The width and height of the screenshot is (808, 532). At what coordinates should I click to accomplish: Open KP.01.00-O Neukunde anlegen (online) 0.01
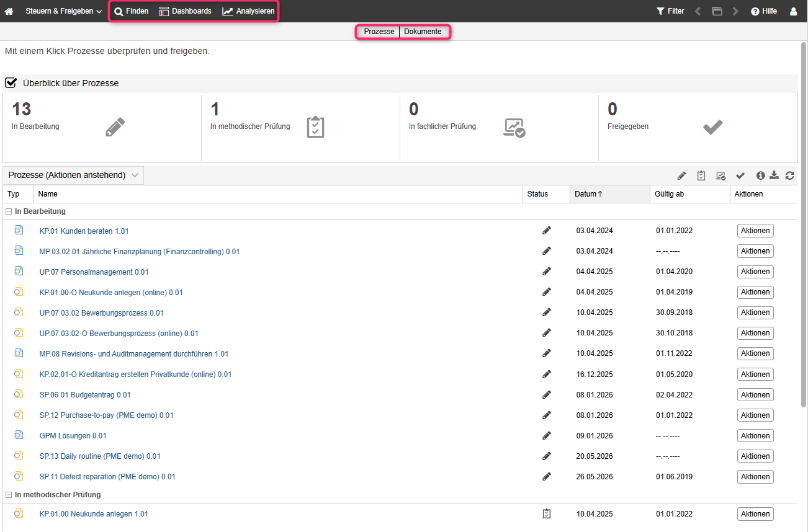click(x=111, y=293)
